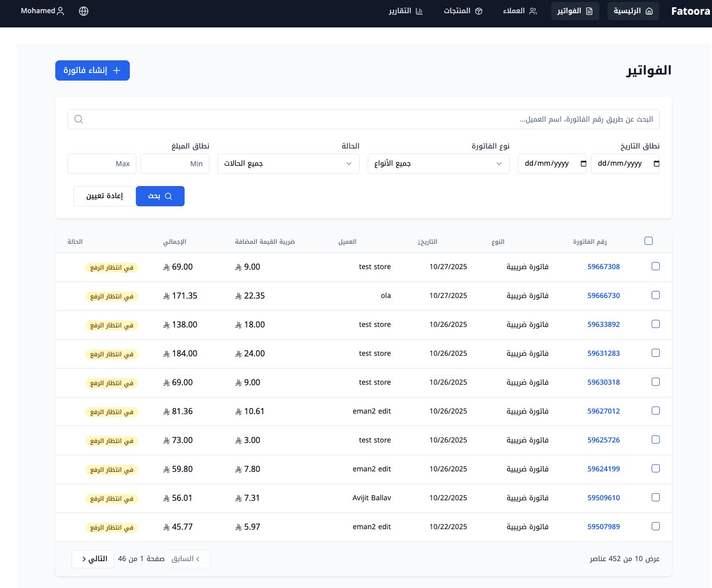
Task: Sort the table by التاريخ column arrow
Action: 419,242
